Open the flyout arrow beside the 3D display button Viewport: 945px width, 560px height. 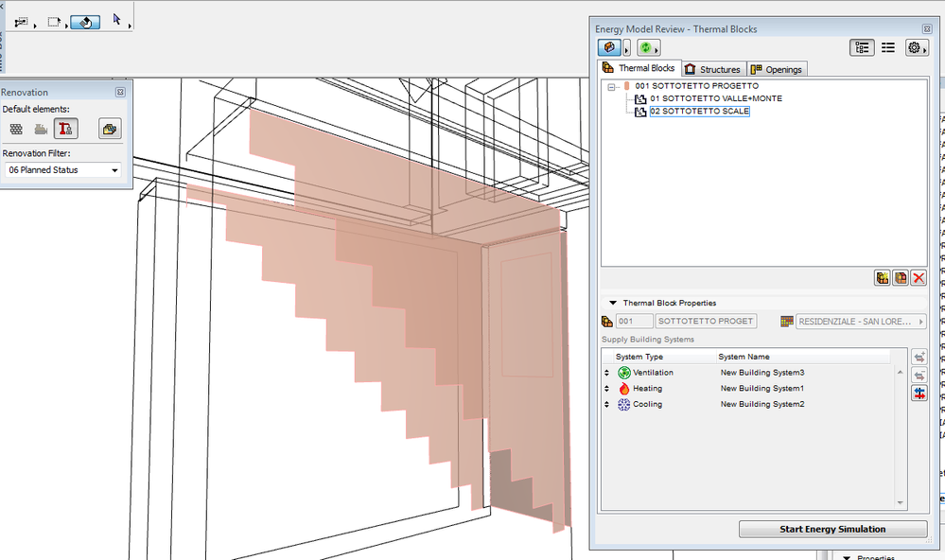(627, 48)
